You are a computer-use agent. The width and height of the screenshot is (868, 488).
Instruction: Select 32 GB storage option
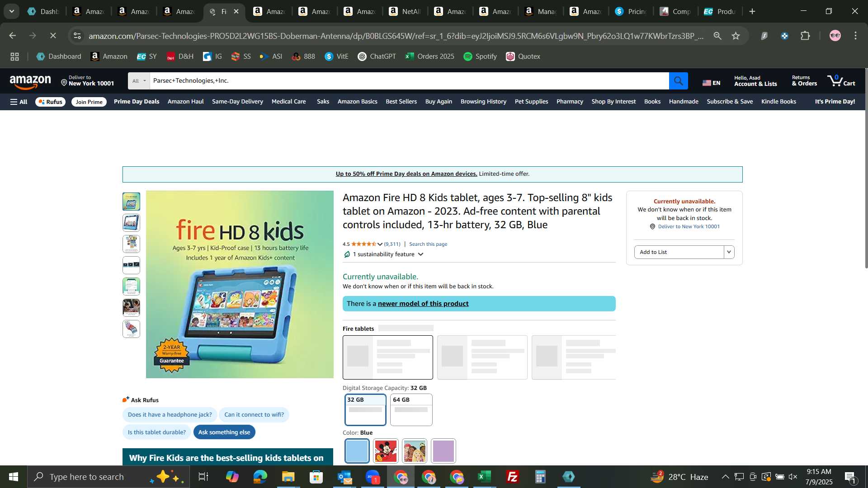coord(365,410)
